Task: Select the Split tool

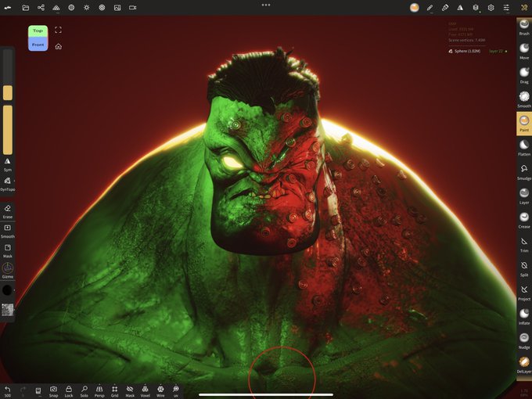Action: (524, 268)
